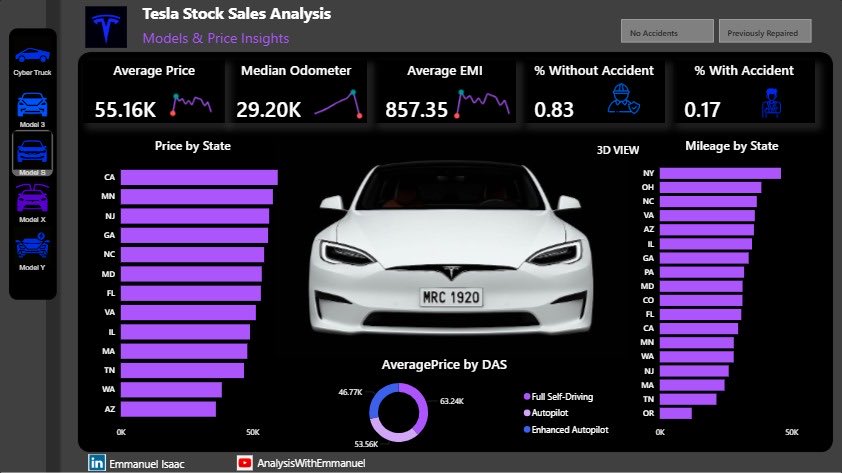
Task: Click the 857.35 average EMI value
Action: tap(416, 110)
